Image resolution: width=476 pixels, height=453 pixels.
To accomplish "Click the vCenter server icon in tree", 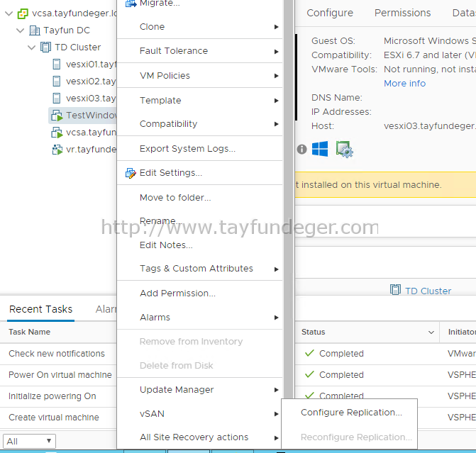I will click(23, 13).
